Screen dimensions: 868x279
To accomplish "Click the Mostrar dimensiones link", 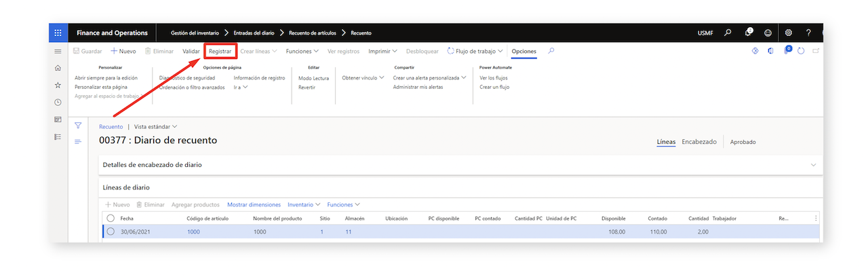I will click(x=254, y=204).
